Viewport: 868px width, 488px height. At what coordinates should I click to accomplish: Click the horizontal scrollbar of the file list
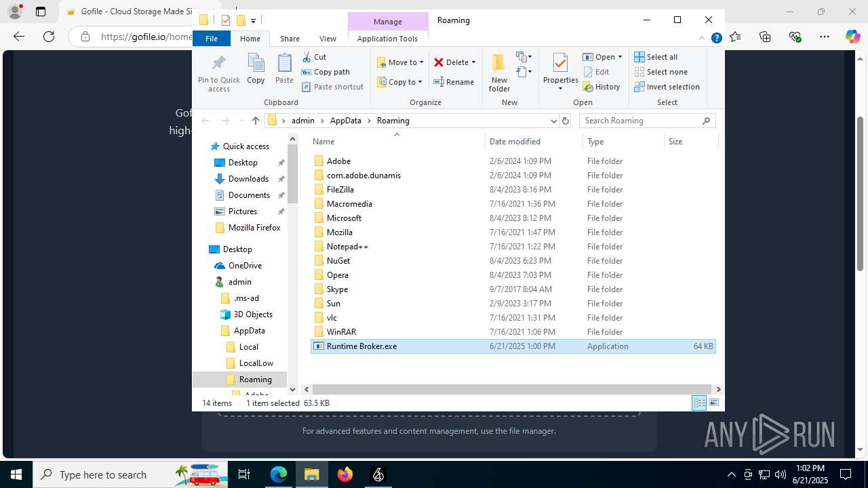click(512, 389)
